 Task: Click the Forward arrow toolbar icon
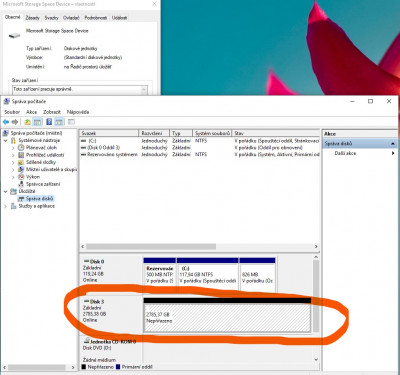(15, 122)
